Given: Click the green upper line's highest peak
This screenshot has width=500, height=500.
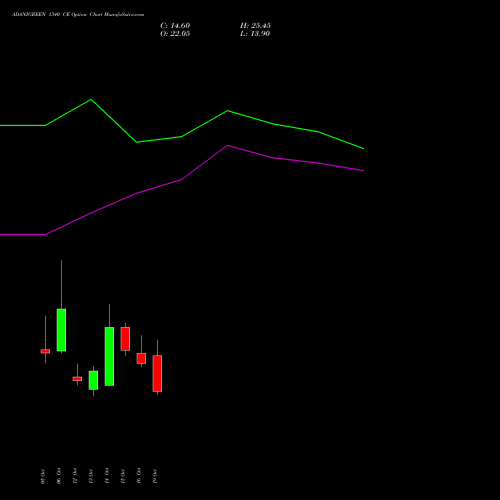Looking at the screenshot, I should point(91,99).
